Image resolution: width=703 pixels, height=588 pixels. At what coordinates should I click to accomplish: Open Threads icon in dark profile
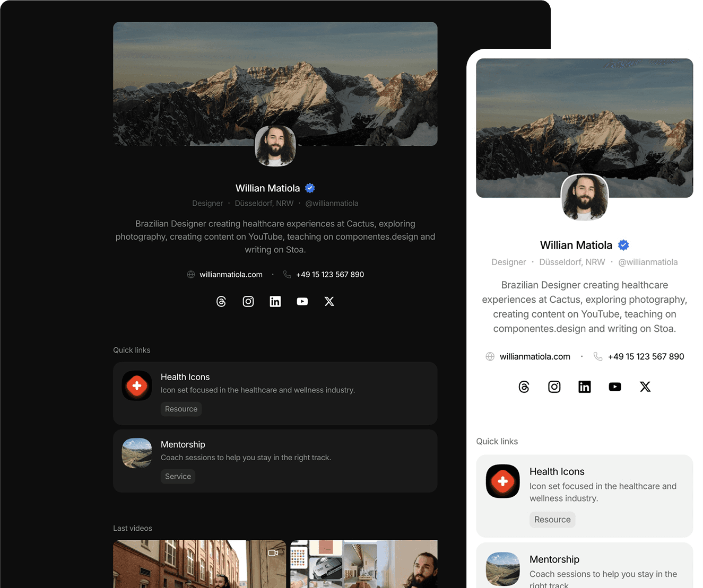click(221, 302)
